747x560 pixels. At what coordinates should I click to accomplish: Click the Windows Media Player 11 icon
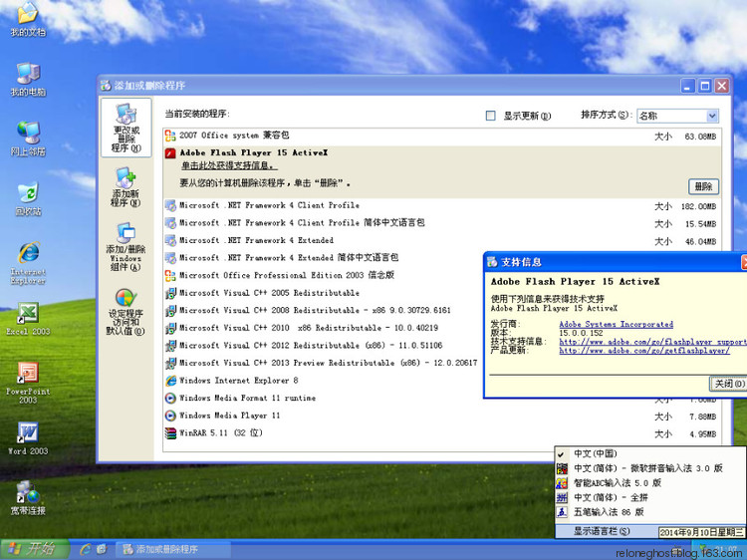(x=170, y=416)
